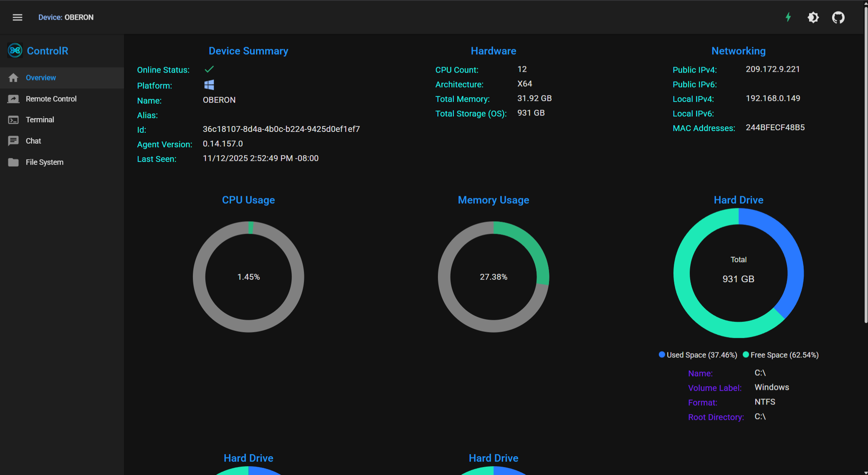The image size is (868, 475).
Task: Click the Overview home icon
Action: click(x=13, y=78)
